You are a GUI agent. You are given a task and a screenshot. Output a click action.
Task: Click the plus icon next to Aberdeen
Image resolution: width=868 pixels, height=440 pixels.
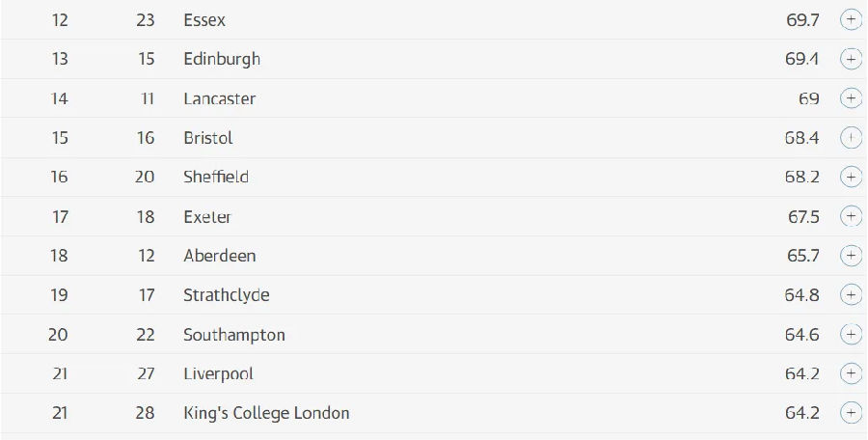pos(851,256)
